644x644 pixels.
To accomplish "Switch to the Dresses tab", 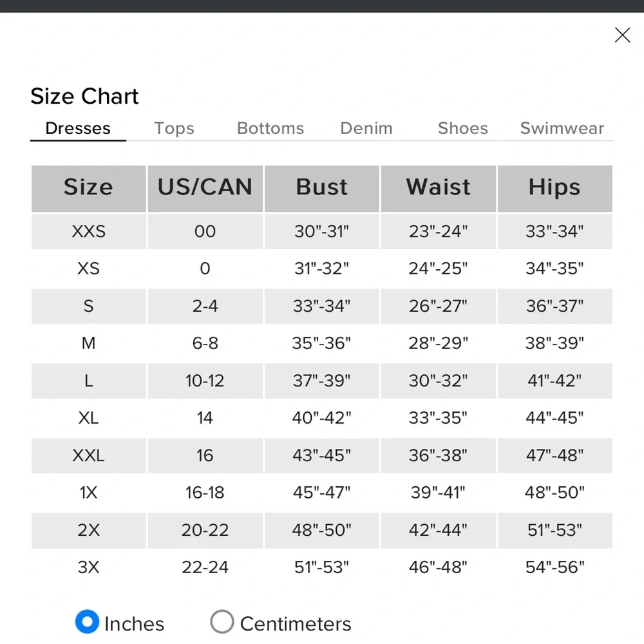I will pos(78,128).
